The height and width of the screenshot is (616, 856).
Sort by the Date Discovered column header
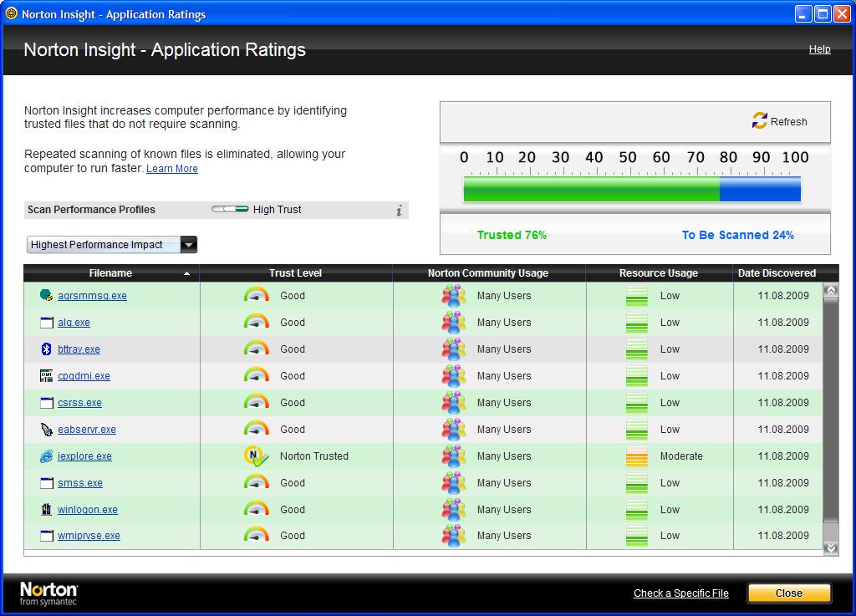click(777, 272)
